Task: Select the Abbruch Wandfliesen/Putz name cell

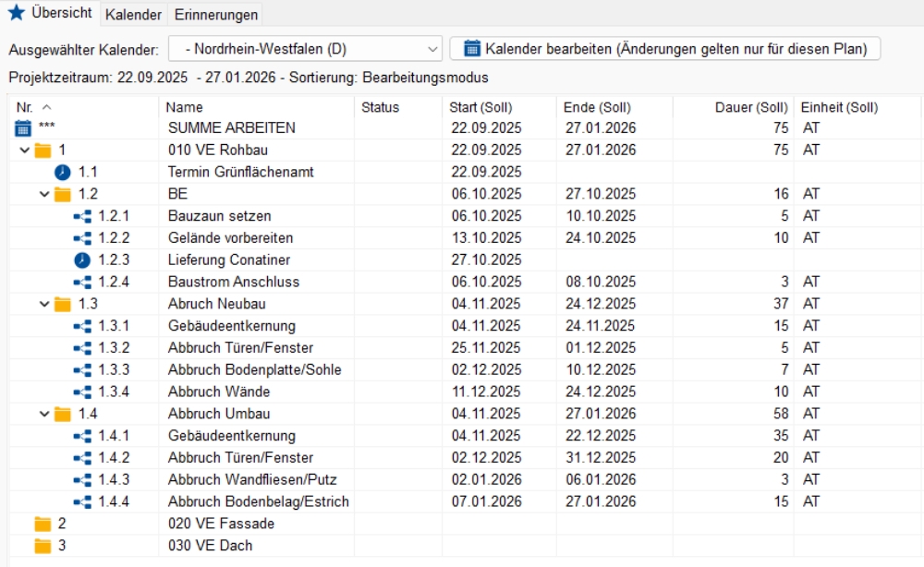Action: point(256,480)
